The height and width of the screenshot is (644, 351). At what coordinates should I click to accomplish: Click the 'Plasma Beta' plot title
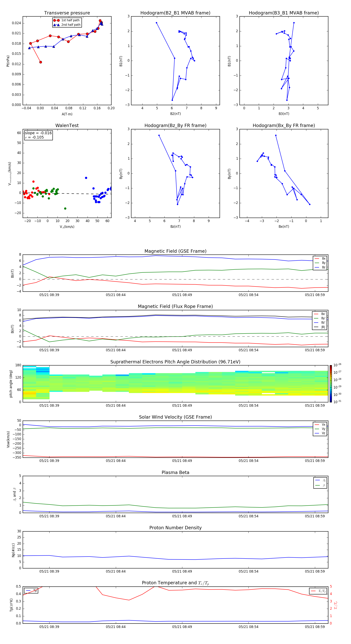(175, 472)
